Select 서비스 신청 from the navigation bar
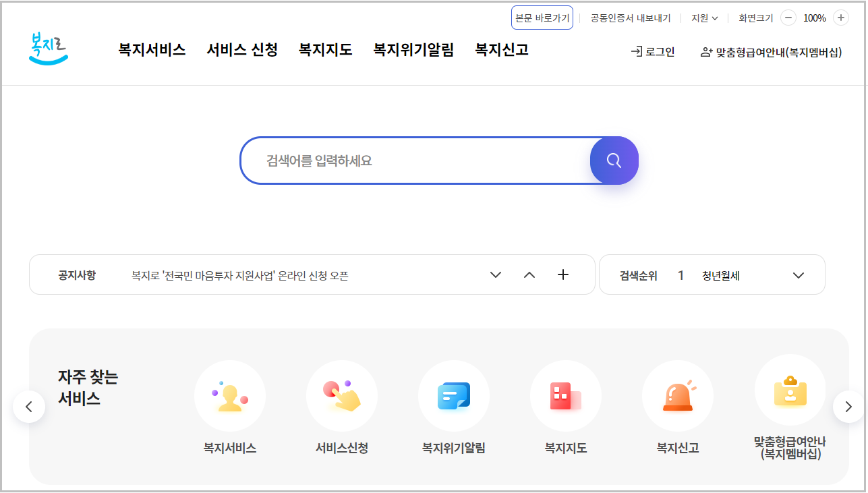868x493 pixels. tap(241, 49)
